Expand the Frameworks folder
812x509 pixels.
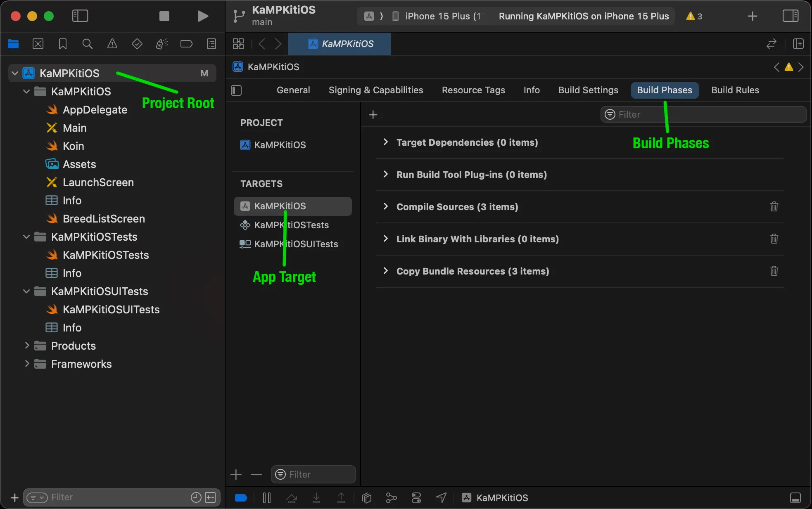26,364
